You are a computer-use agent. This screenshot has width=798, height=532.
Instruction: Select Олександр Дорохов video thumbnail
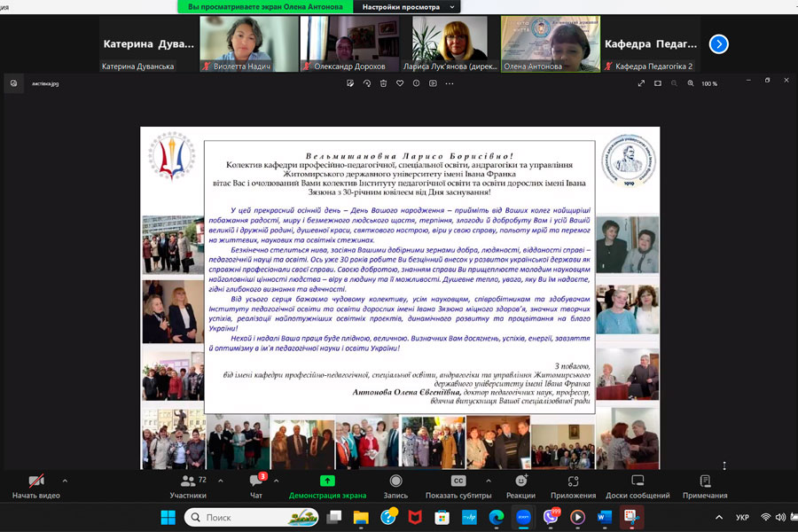(349, 43)
